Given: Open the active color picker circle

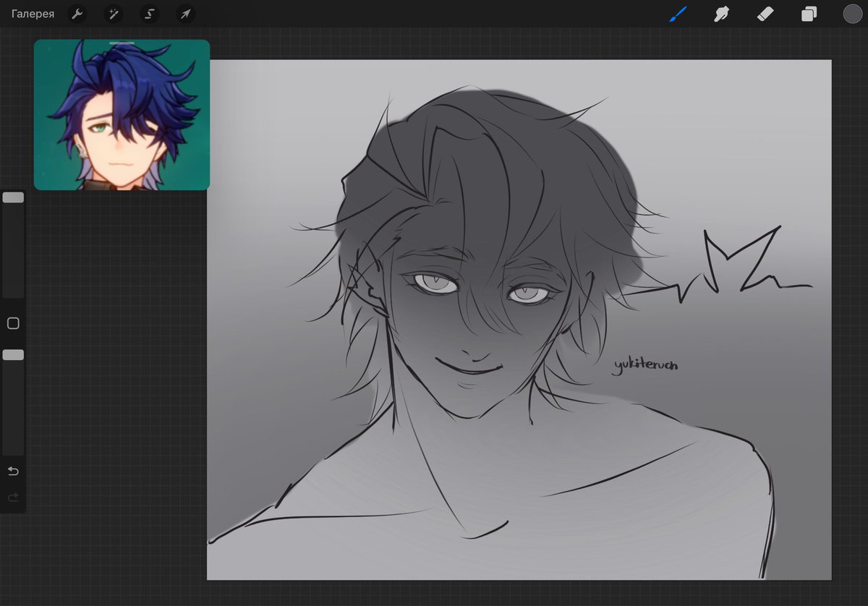Looking at the screenshot, I should 852,14.
